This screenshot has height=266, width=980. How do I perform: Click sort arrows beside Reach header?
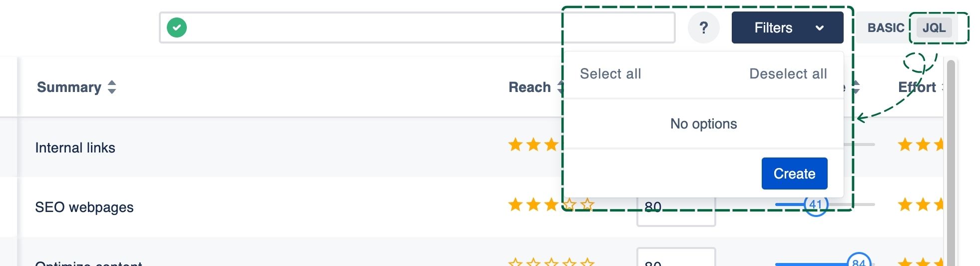pos(559,87)
